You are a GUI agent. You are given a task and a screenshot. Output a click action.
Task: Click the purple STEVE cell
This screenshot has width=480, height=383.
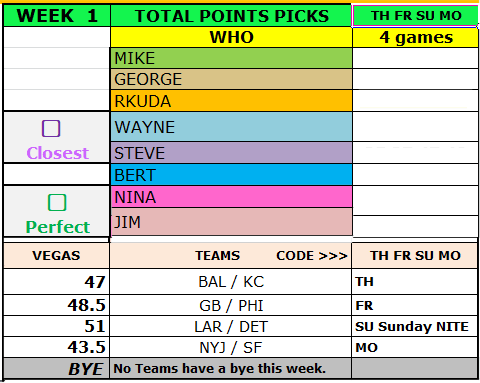click(231, 153)
